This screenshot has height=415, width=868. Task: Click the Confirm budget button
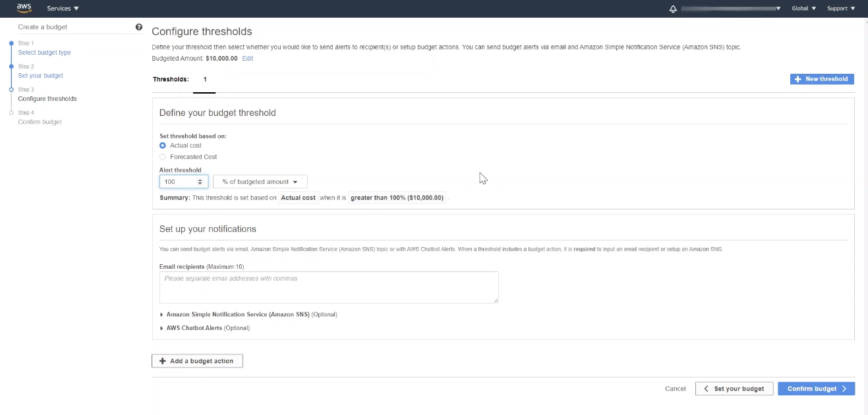point(816,389)
